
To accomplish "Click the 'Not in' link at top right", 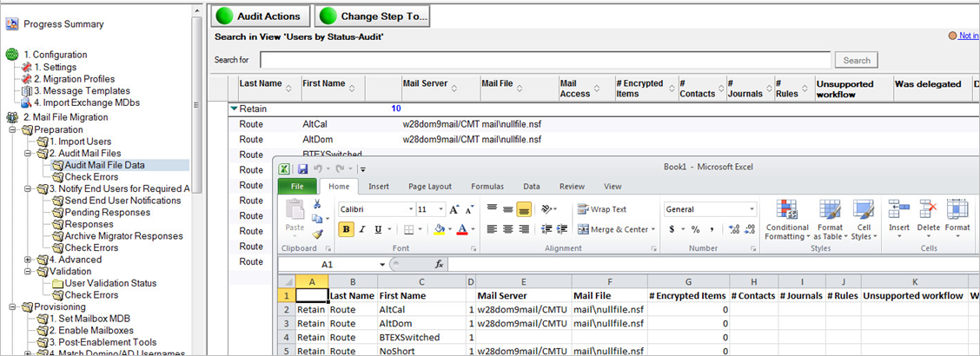I will 969,36.
